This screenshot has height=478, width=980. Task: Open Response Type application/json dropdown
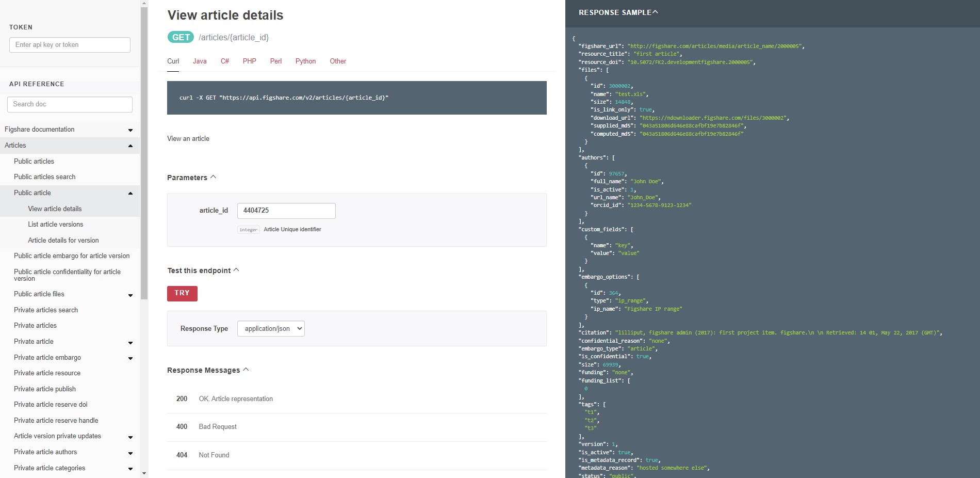pyautogui.click(x=271, y=329)
